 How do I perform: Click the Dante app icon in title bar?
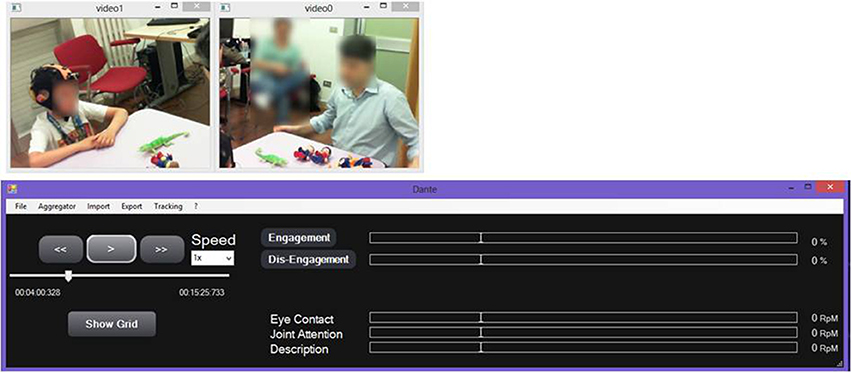[x=12, y=189]
